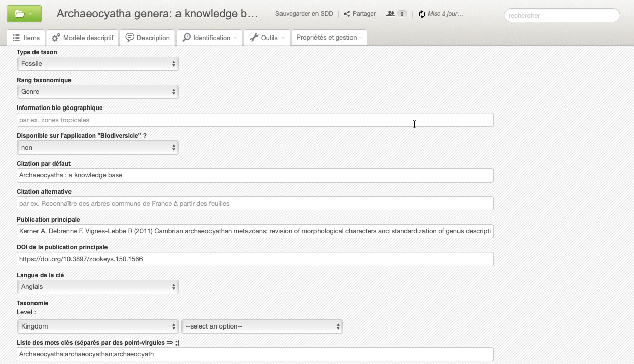634x364 pixels.
Task: Click the share icon beside Partager
Action: [347, 14]
